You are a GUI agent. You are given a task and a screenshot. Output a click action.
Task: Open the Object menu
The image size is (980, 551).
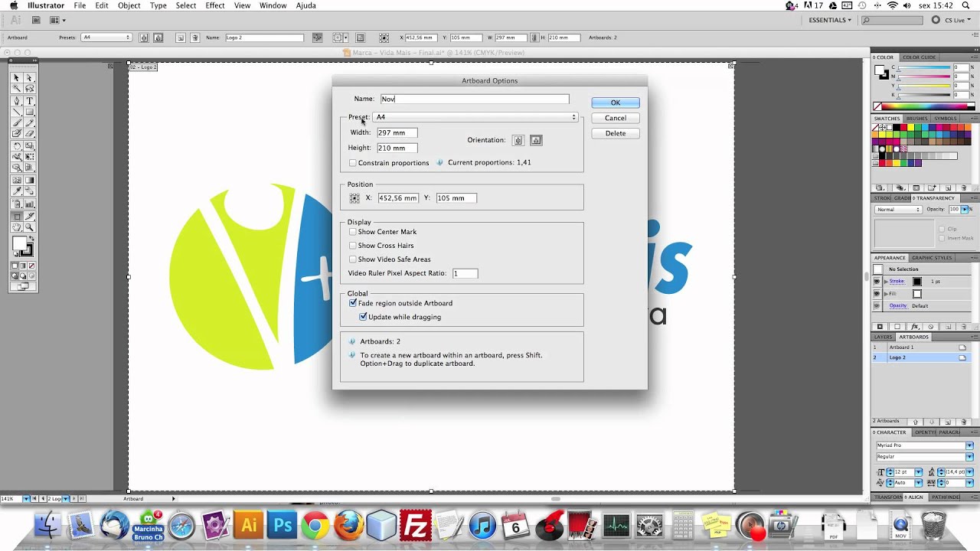(x=129, y=5)
